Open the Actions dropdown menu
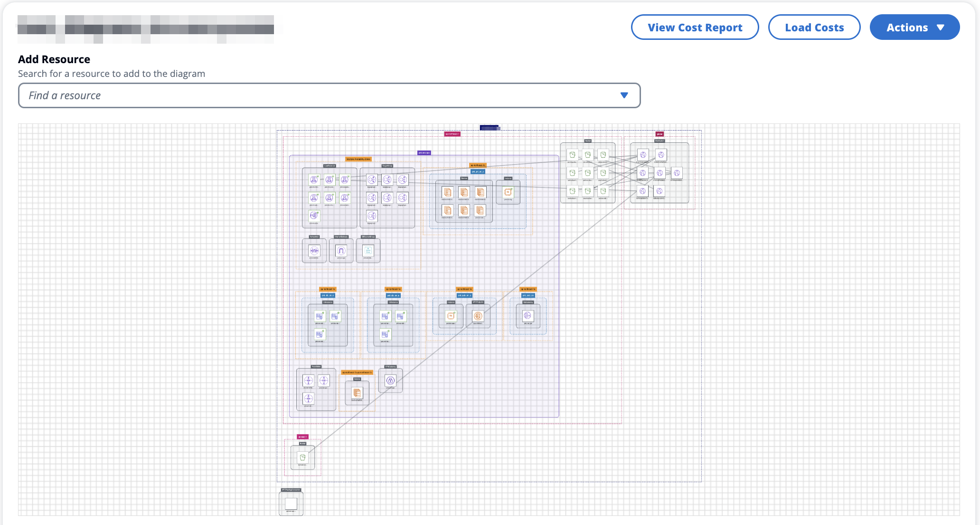This screenshot has width=980, height=525. 914,28
